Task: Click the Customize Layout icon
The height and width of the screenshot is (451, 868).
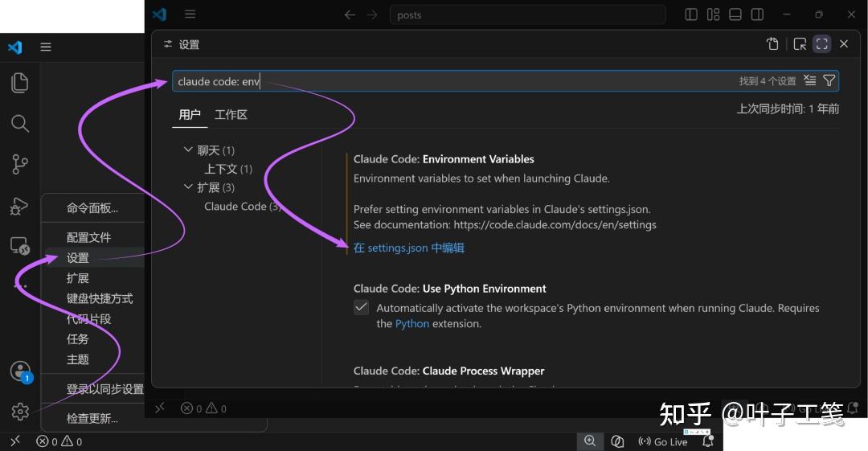Action: (x=713, y=15)
